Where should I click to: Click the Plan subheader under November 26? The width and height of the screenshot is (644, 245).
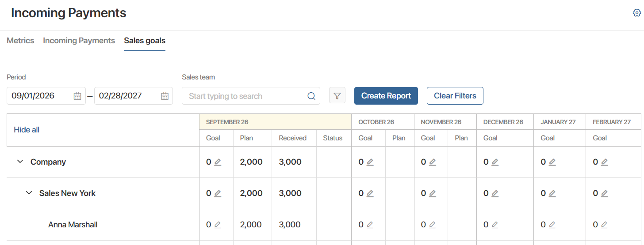click(x=461, y=138)
